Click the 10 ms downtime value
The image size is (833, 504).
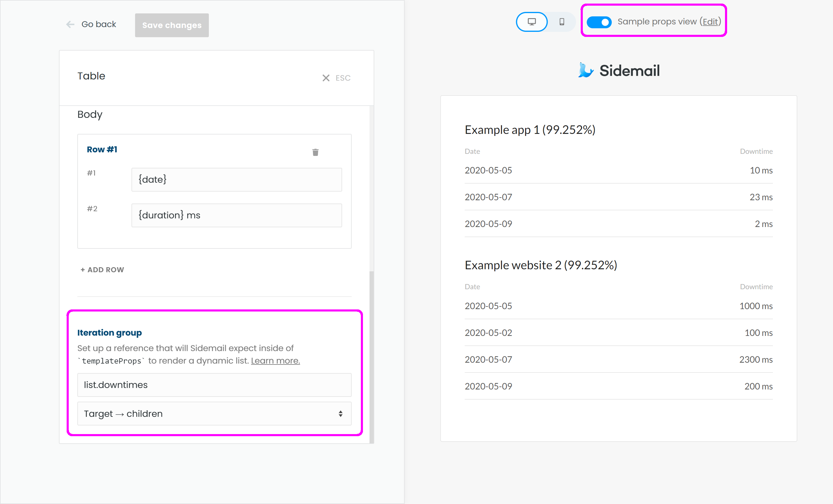(x=761, y=170)
